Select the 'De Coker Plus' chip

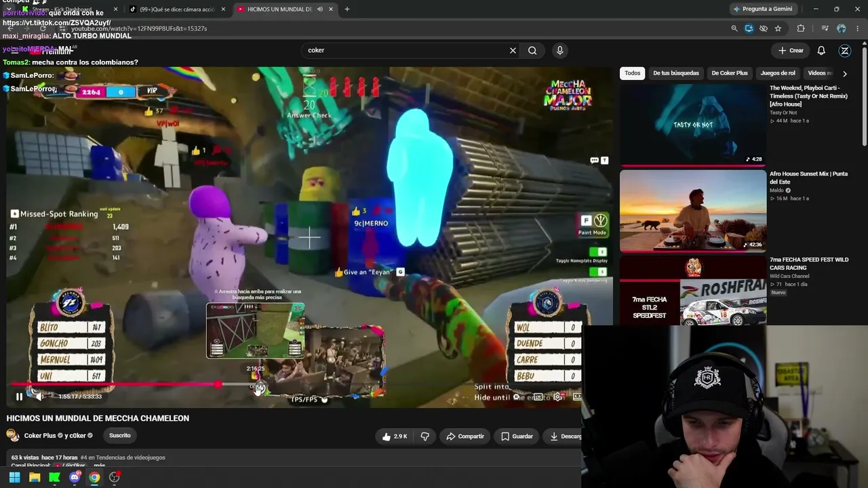(x=730, y=73)
